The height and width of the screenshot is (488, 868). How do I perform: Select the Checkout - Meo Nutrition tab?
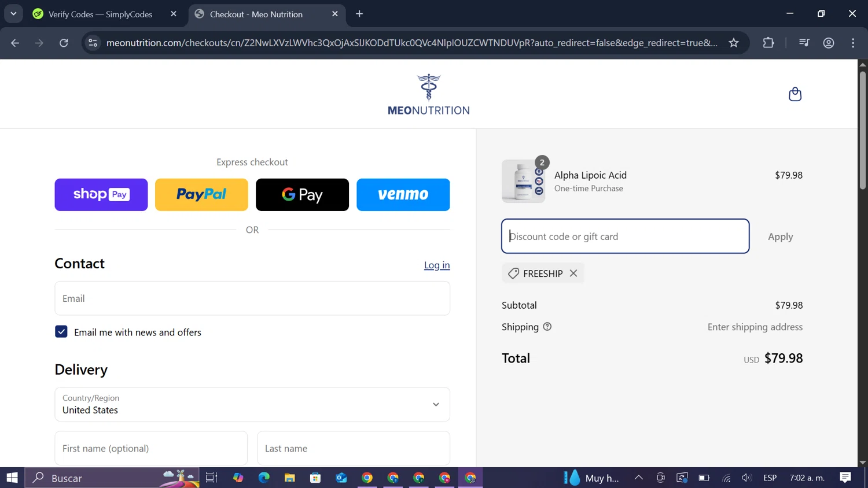click(256, 14)
